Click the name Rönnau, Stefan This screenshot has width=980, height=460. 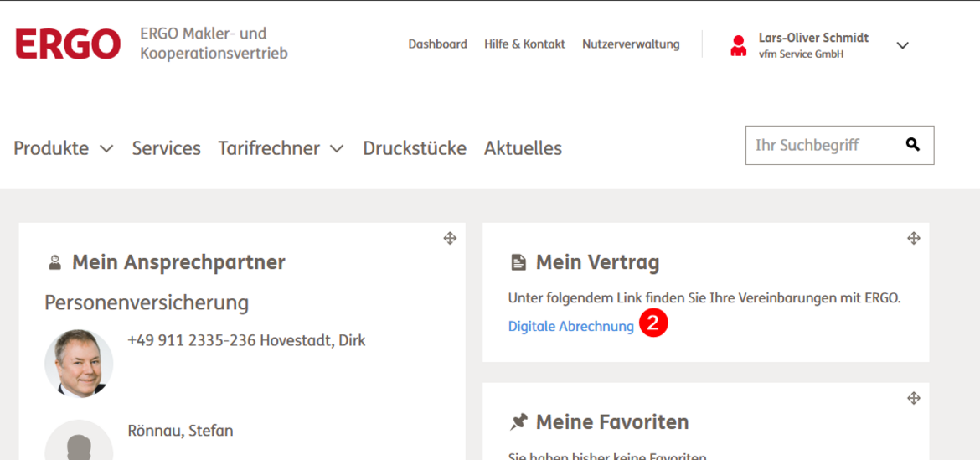coord(181,431)
